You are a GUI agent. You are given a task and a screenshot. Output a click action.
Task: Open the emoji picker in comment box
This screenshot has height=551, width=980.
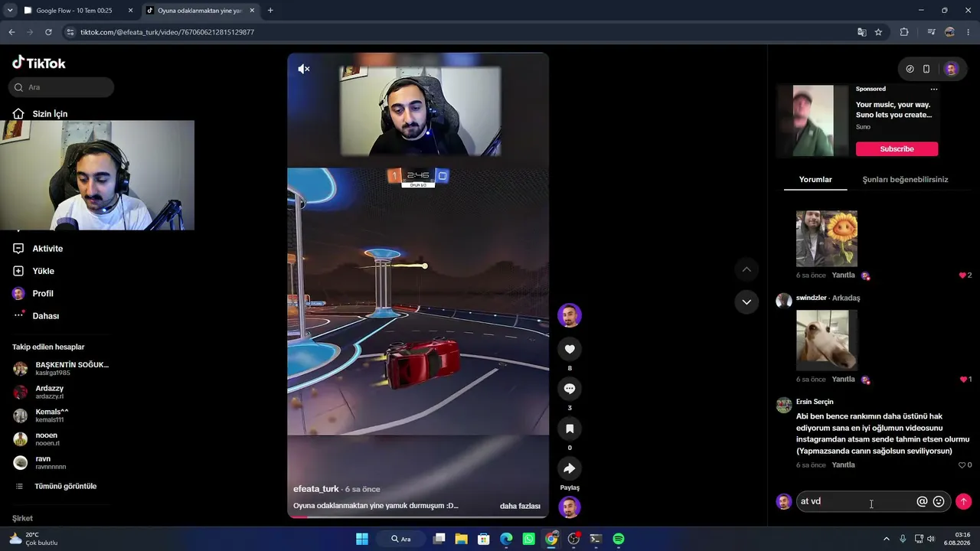click(x=939, y=501)
